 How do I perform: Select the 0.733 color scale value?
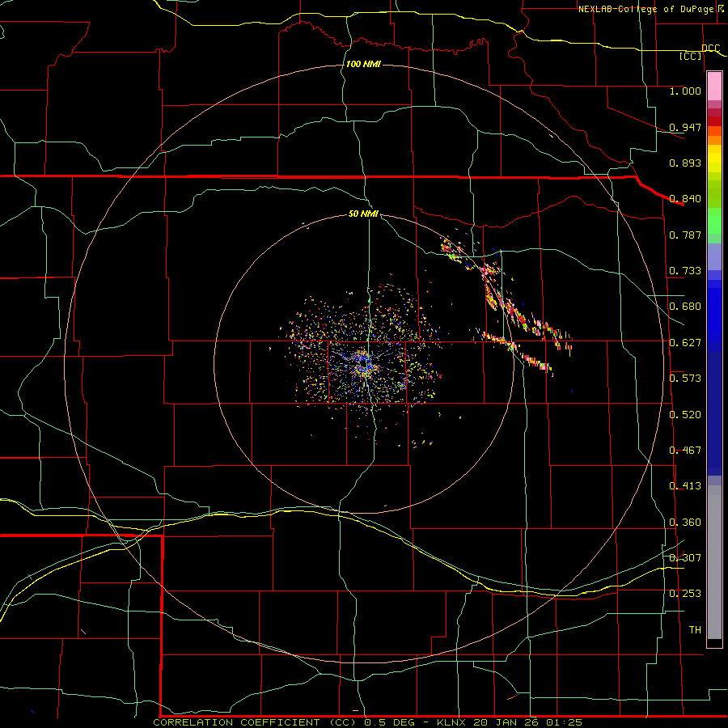click(685, 271)
